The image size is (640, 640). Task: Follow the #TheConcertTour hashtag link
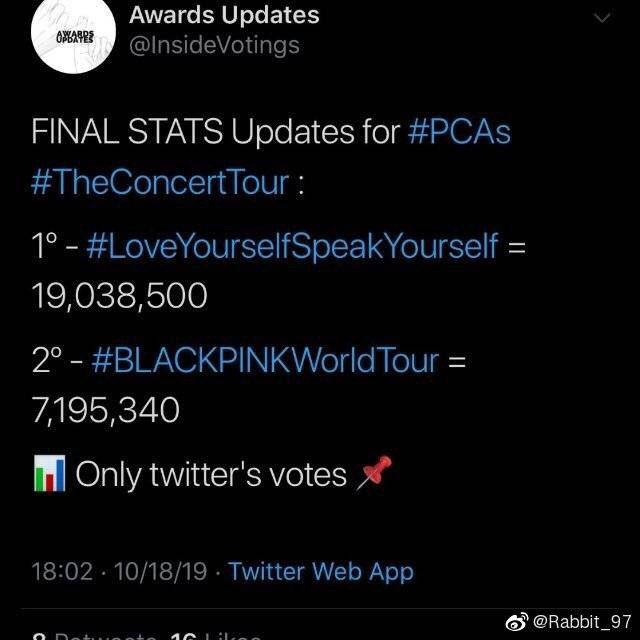(x=160, y=182)
